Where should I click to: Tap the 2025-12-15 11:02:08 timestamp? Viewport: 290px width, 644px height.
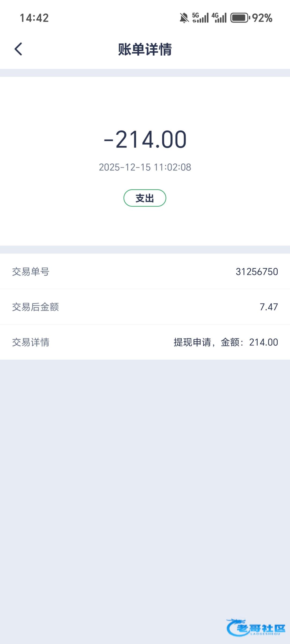pos(145,167)
